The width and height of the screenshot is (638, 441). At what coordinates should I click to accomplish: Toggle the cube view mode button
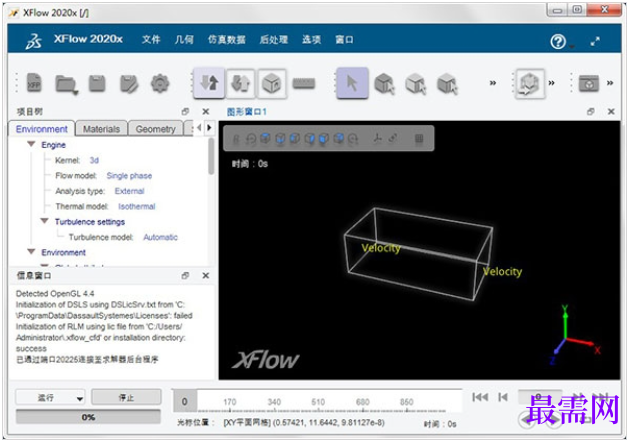pyautogui.click(x=271, y=83)
